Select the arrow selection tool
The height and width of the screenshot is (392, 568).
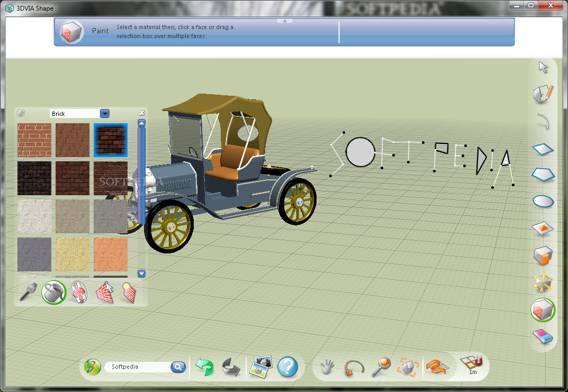tap(543, 67)
